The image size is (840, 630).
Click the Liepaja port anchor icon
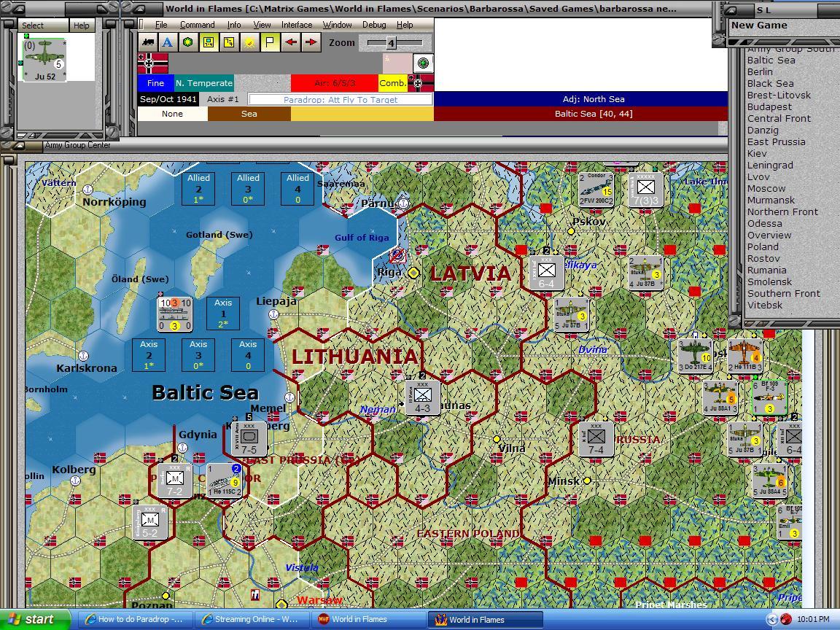[x=273, y=314]
